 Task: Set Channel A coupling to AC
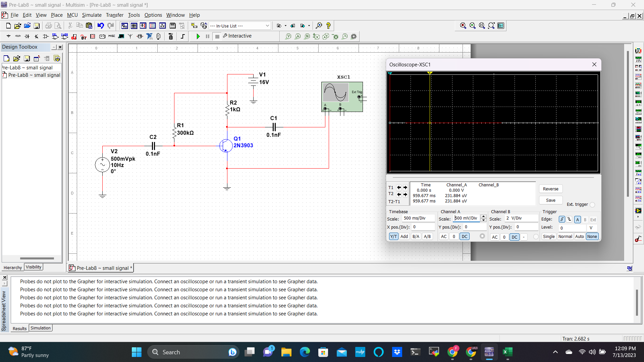point(443,236)
